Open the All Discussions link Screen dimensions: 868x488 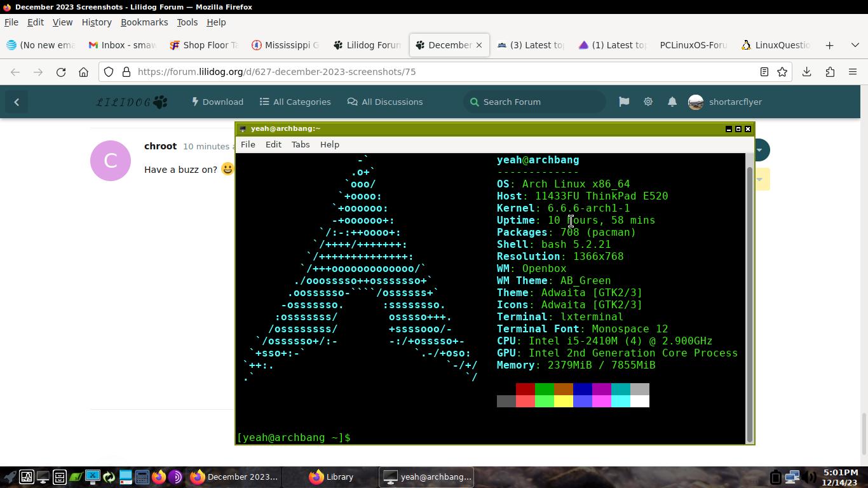point(385,102)
